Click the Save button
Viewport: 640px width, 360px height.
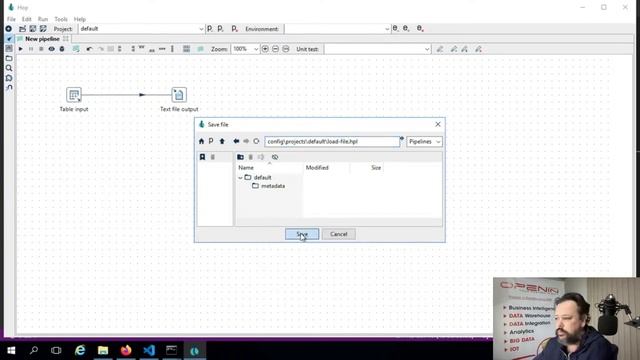click(x=302, y=234)
